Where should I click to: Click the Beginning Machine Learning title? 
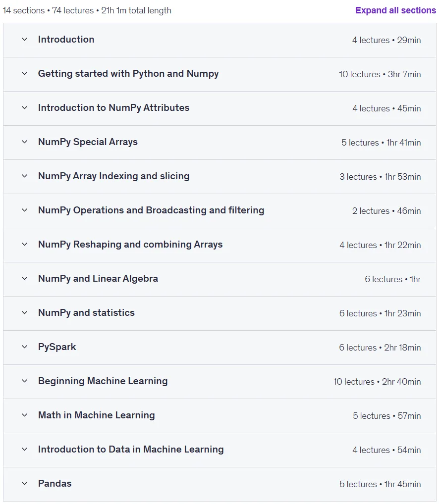103,381
